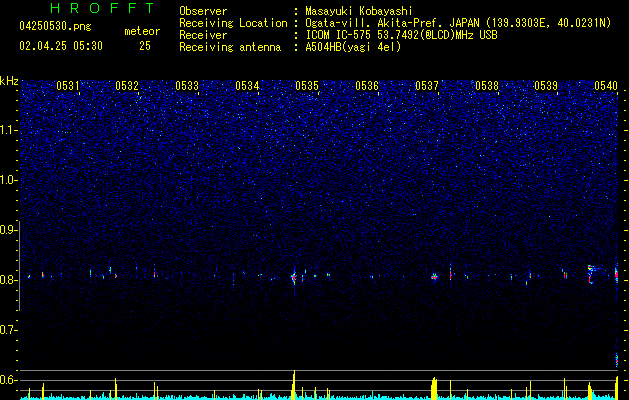Click the 0.7 kHz axis label
The height and width of the screenshot is (400, 629).
pos(9,330)
